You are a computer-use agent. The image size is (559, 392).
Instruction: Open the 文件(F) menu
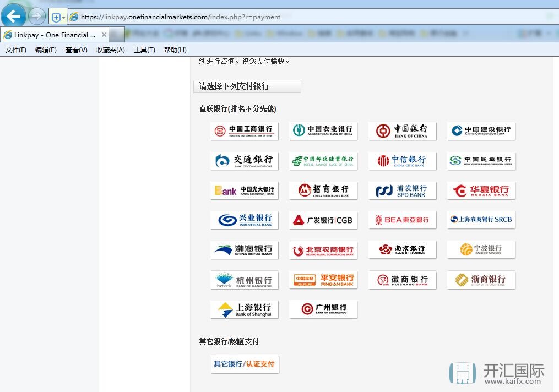pos(16,50)
